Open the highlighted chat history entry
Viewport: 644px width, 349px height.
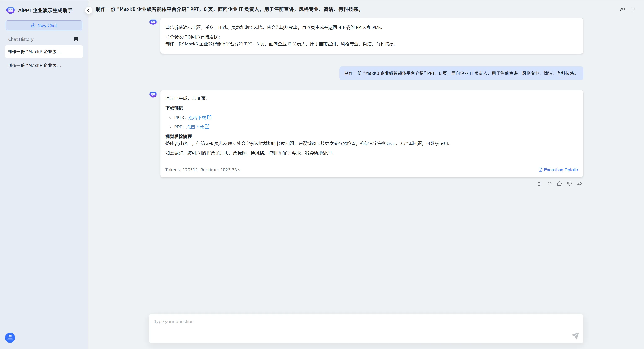click(x=44, y=52)
